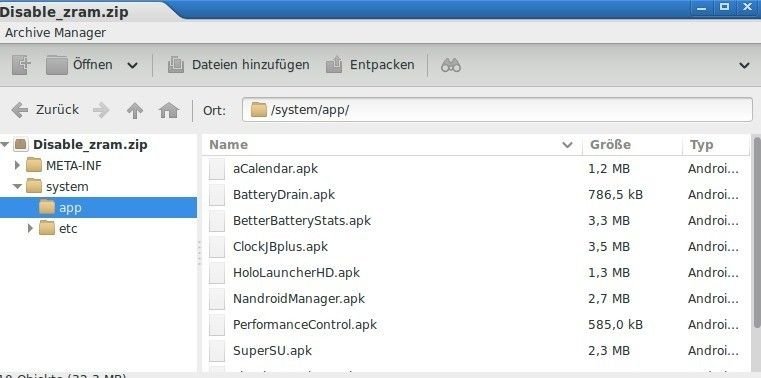The width and height of the screenshot is (761, 378).
Task: Click the SuperSU.apk file icon
Action: click(x=217, y=350)
